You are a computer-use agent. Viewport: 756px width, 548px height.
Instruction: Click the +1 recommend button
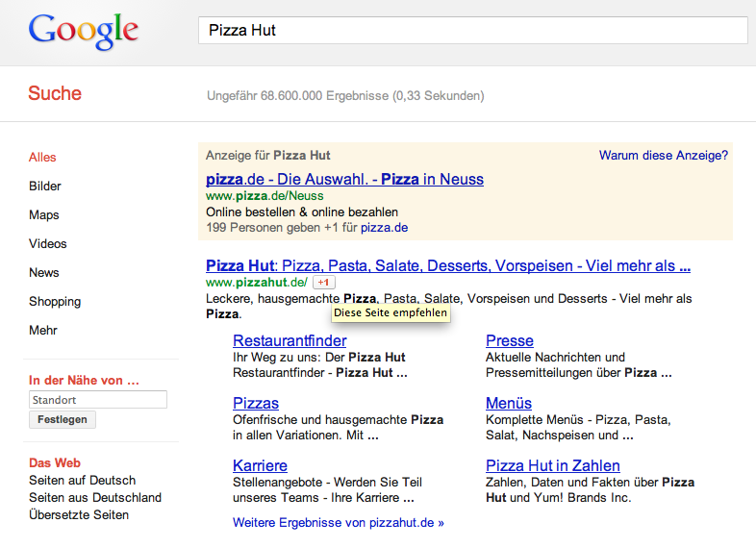pos(324,283)
